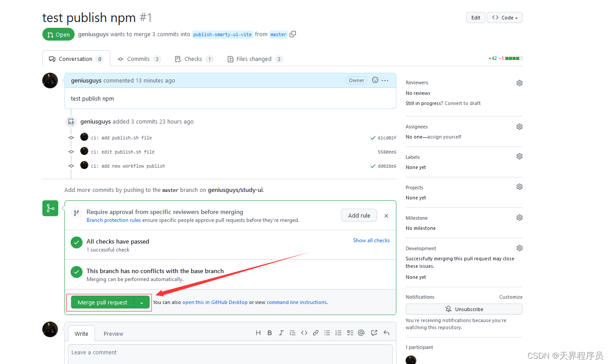Switch to the Files changed tab
The width and height of the screenshot is (610, 364).
point(255,59)
